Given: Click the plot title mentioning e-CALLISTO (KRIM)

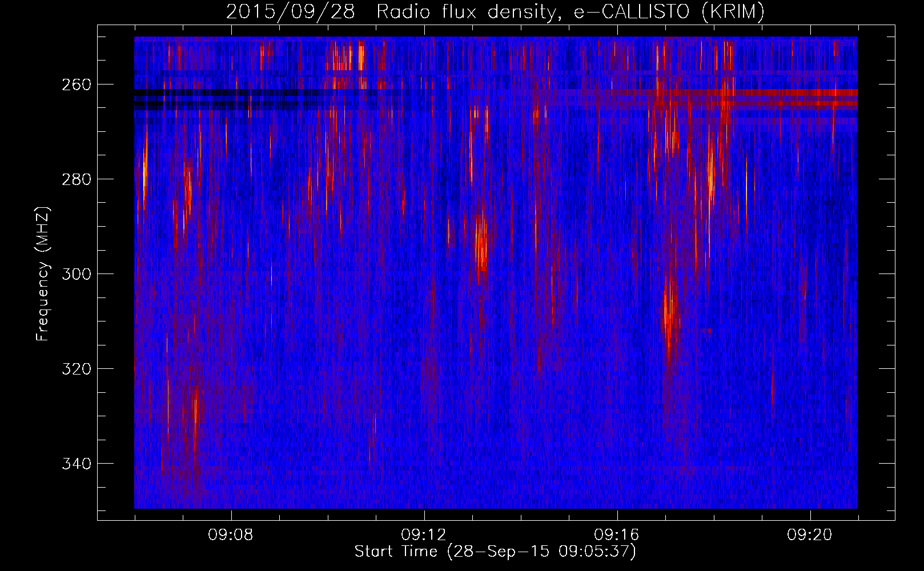Looking at the screenshot, I should [x=495, y=11].
